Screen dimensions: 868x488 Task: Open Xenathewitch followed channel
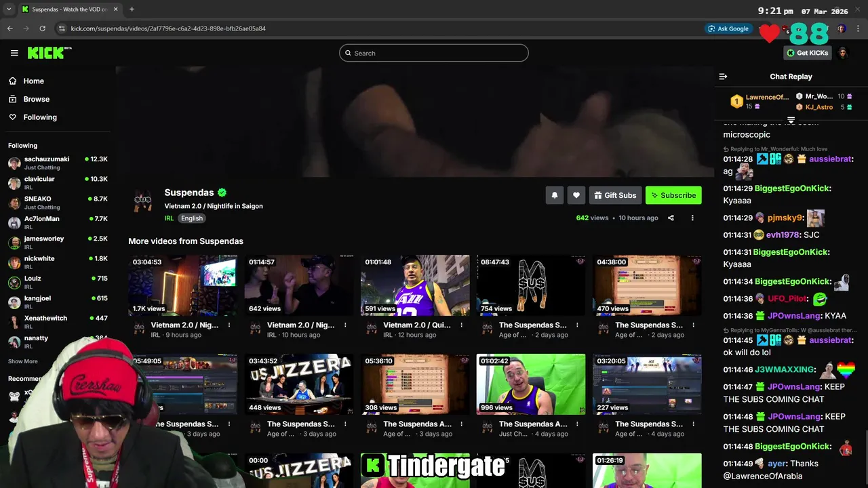[x=58, y=322]
